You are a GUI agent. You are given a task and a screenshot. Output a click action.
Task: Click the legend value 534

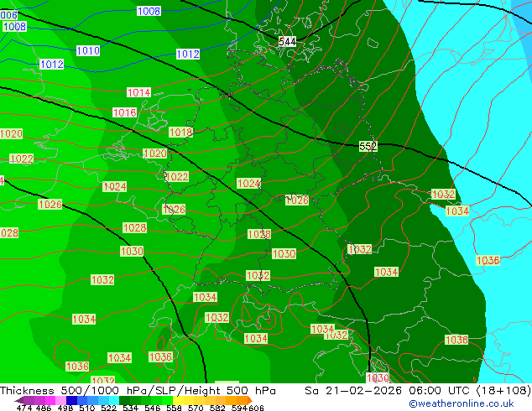click(x=131, y=408)
